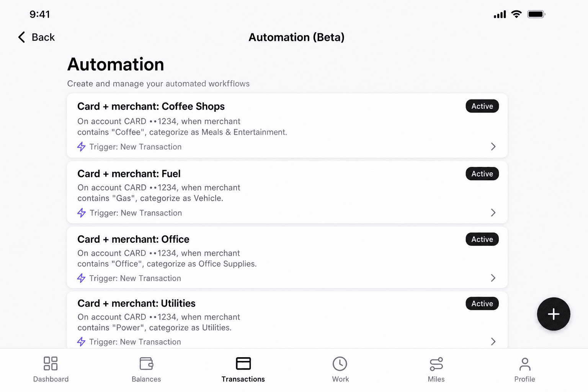The image size is (588, 392).
Task: Check the battery icon in status bar
Action: point(536,14)
